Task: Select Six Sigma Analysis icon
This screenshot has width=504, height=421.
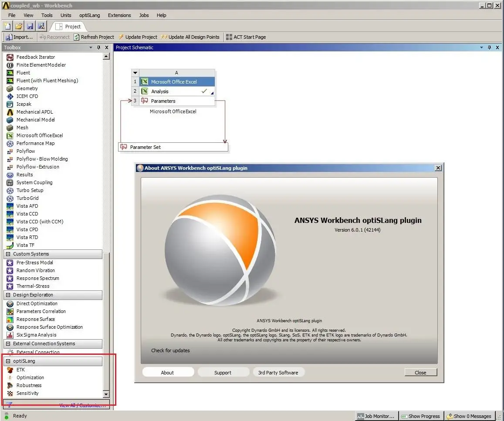Action: tap(10, 335)
